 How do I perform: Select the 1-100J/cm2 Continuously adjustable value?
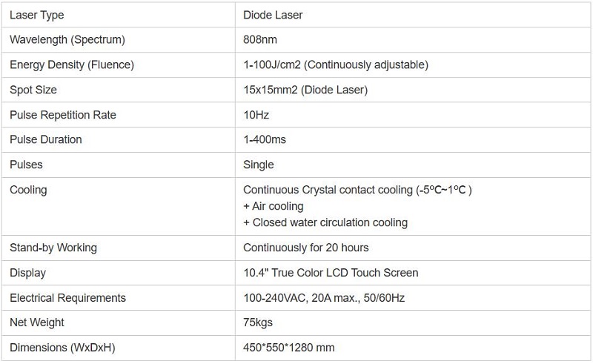tap(336, 64)
